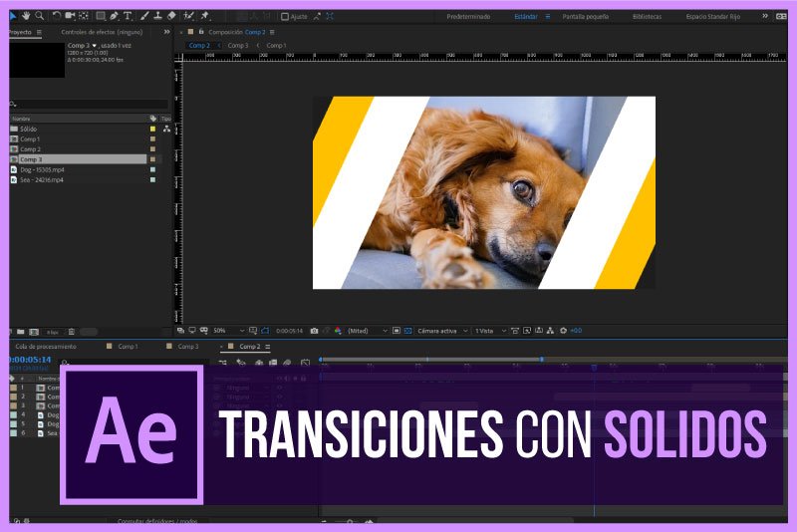The width and height of the screenshot is (797, 532).
Task: Open project flowchart view icon
Action: 166,130
